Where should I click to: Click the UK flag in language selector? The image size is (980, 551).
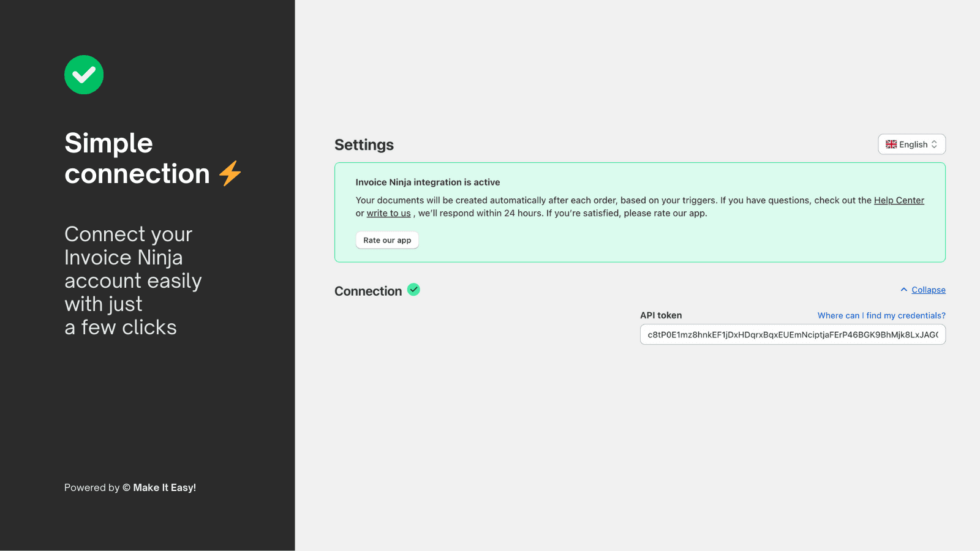pyautogui.click(x=891, y=144)
